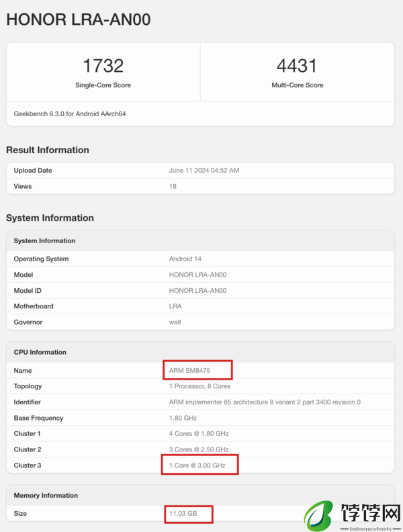Click the Upload Date label

point(33,171)
